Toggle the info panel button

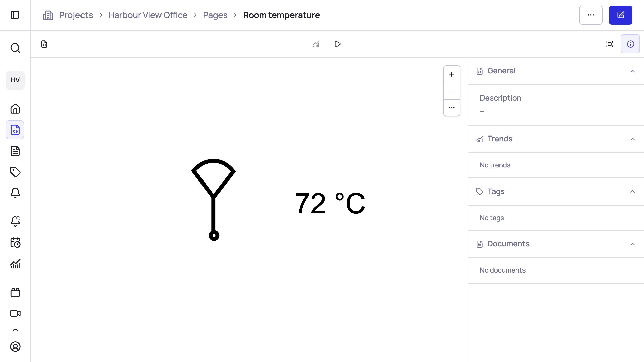tap(630, 44)
